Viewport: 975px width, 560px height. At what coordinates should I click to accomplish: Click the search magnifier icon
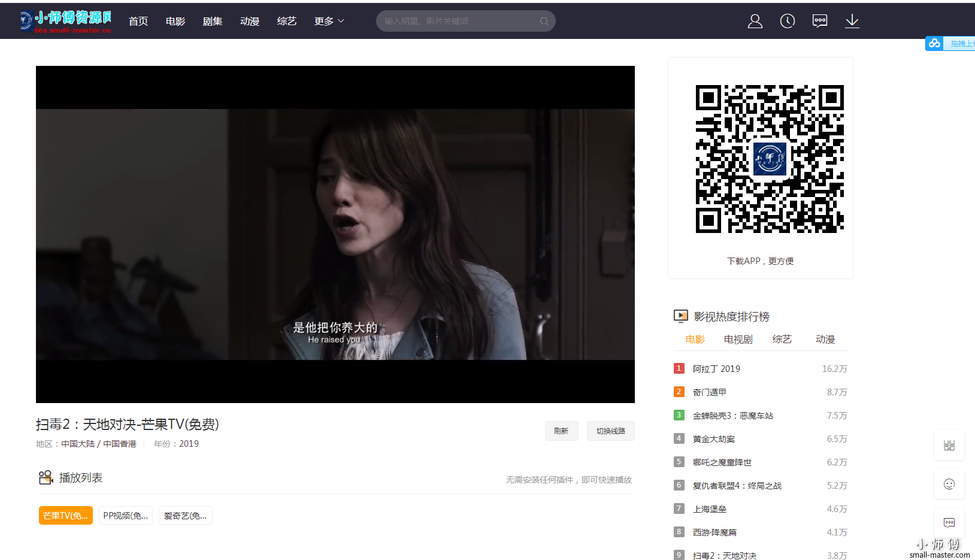544,21
